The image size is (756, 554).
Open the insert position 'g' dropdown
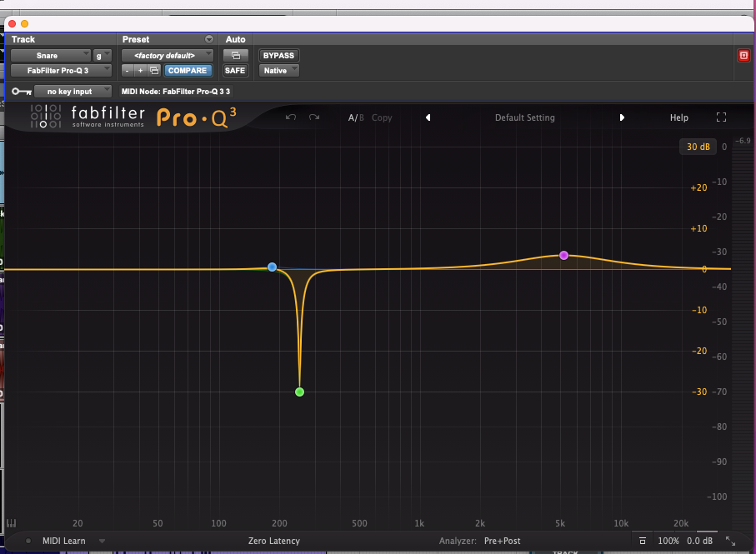pyautogui.click(x=103, y=55)
